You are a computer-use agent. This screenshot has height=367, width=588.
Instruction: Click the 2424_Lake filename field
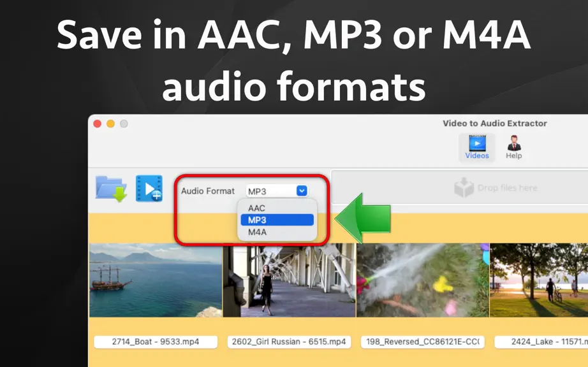click(x=541, y=342)
